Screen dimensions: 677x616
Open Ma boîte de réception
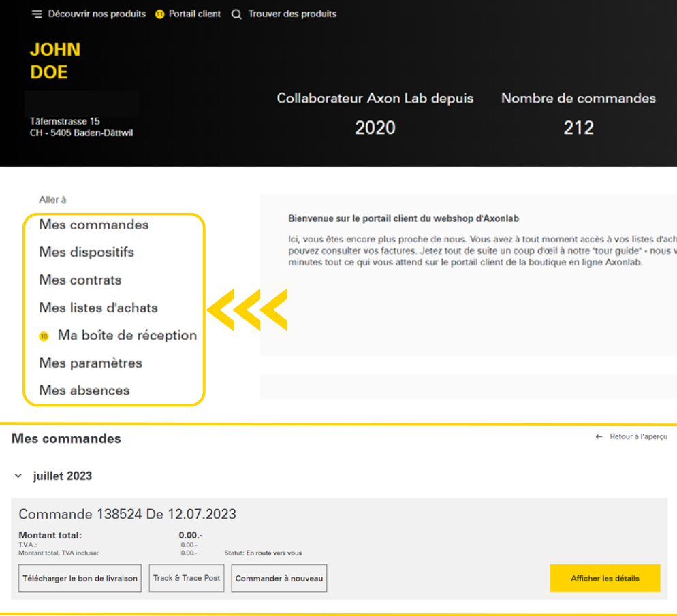point(127,335)
